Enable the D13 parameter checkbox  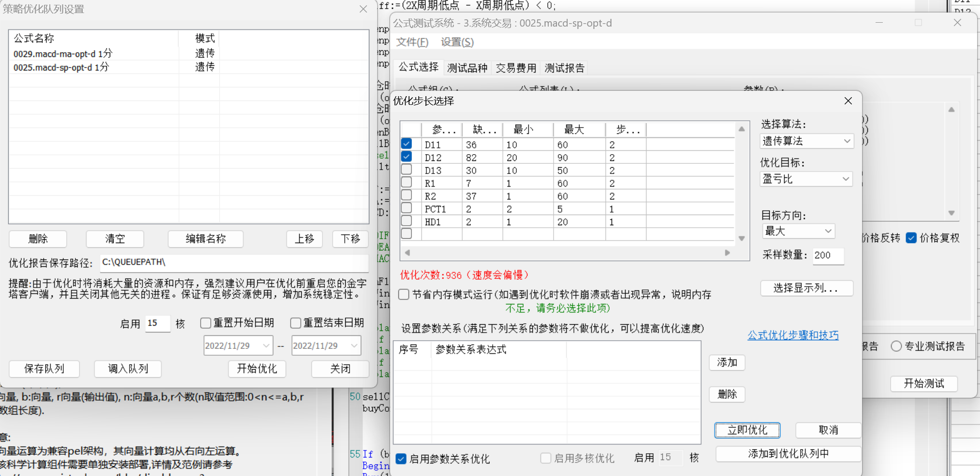pos(407,170)
